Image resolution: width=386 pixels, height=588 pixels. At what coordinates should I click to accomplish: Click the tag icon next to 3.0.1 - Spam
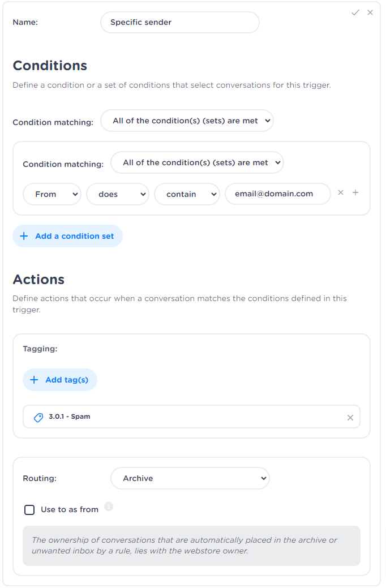click(38, 418)
